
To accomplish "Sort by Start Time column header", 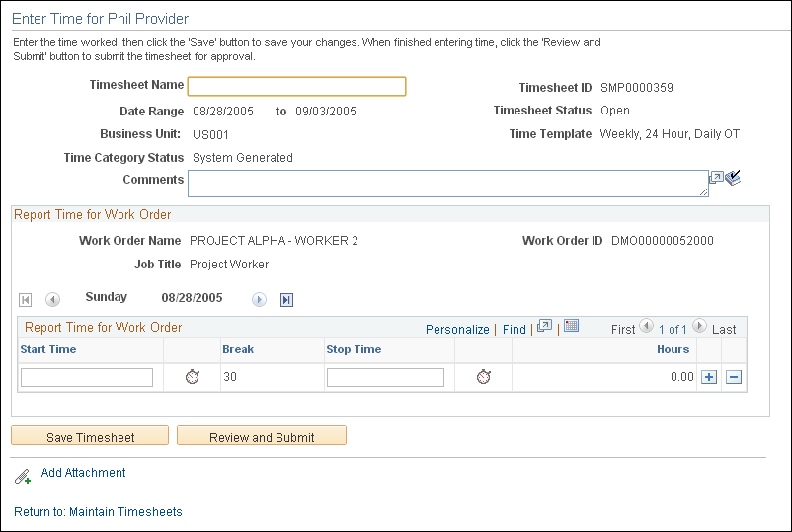I will pyautogui.click(x=48, y=349).
